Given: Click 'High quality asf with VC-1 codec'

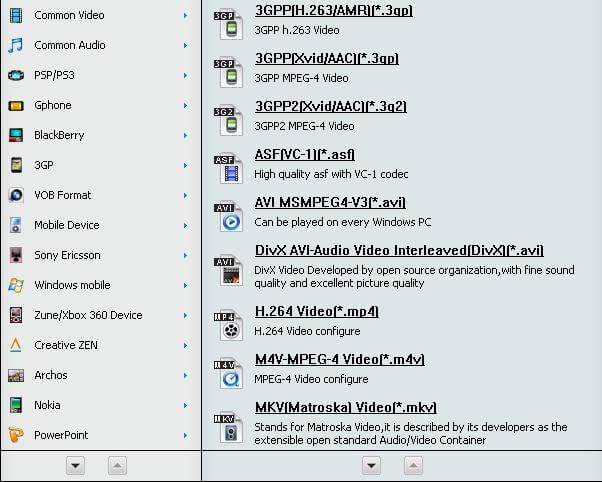Looking at the screenshot, I should 331,174.
